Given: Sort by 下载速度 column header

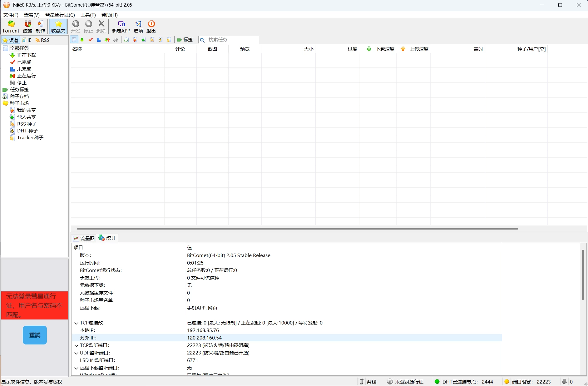Looking at the screenshot, I should click(x=378, y=49).
